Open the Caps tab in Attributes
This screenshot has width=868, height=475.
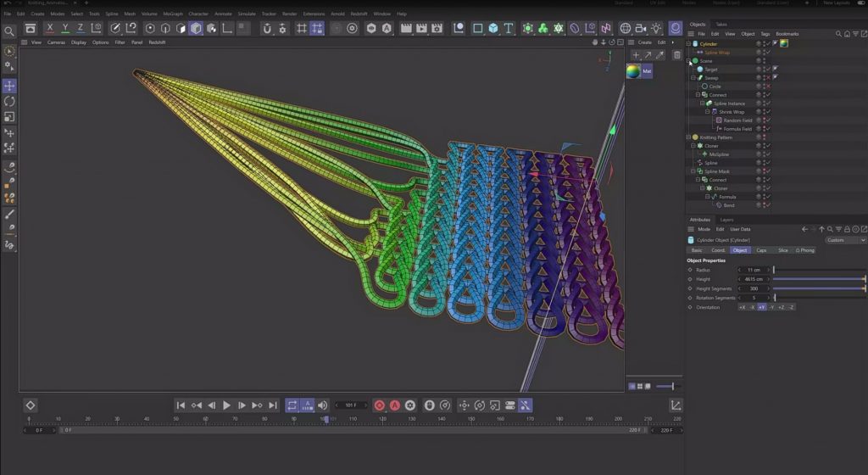coord(762,250)
